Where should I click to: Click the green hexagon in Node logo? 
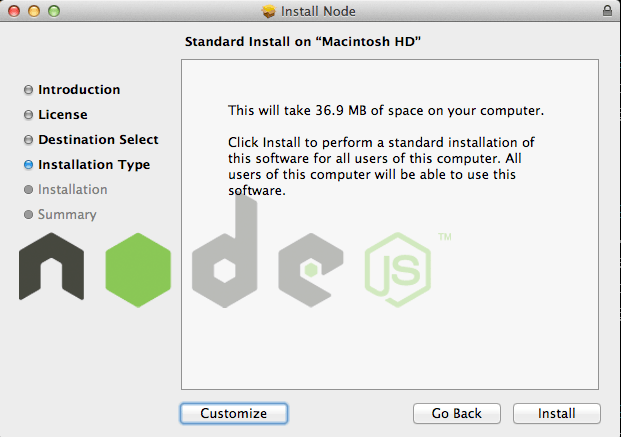138,270
